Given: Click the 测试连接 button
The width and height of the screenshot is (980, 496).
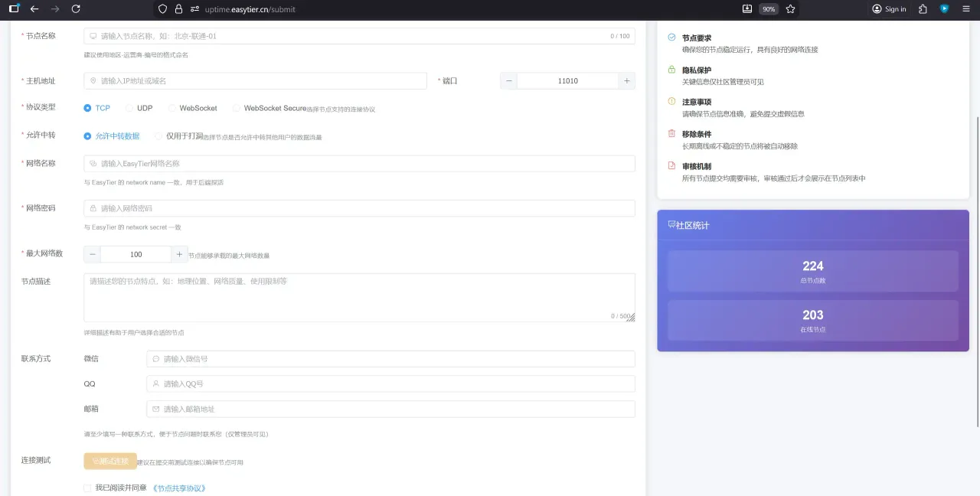Looking at the screenshot, I should (x=110, y=462).
